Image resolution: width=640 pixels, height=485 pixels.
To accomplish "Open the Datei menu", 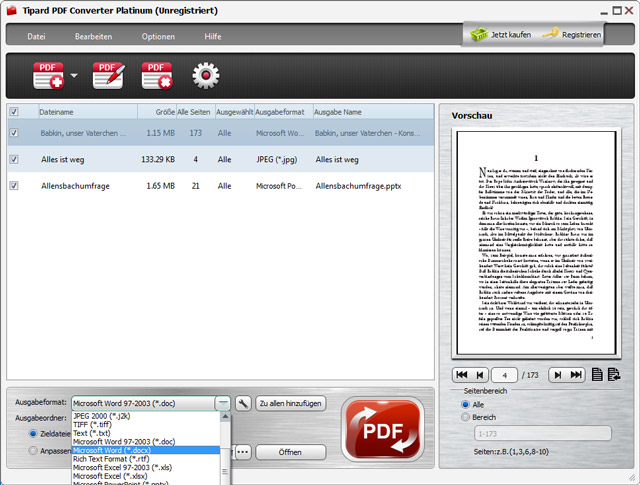I will click(x=36, y=36).
